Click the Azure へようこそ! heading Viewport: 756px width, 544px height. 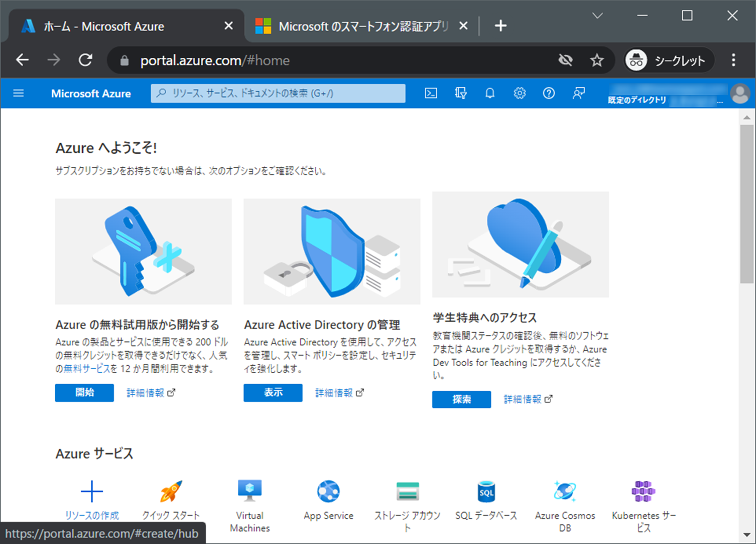pos(106,148)
